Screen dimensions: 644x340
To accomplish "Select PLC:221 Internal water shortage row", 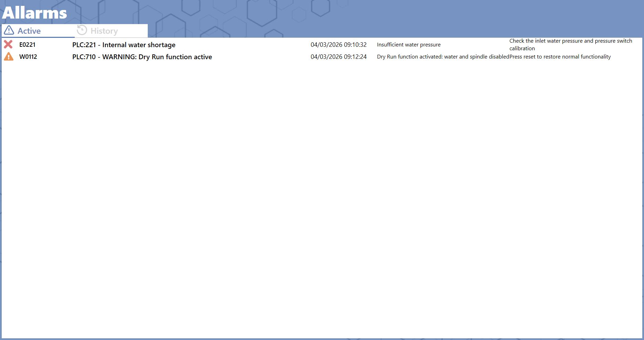I will point(322,45).
